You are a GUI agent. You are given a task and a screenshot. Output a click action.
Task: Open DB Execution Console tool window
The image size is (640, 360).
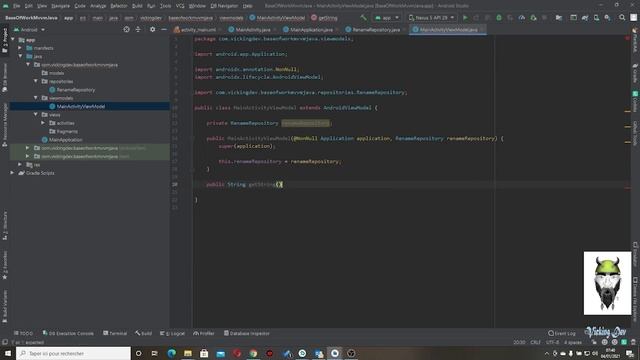tap(68, 333)
